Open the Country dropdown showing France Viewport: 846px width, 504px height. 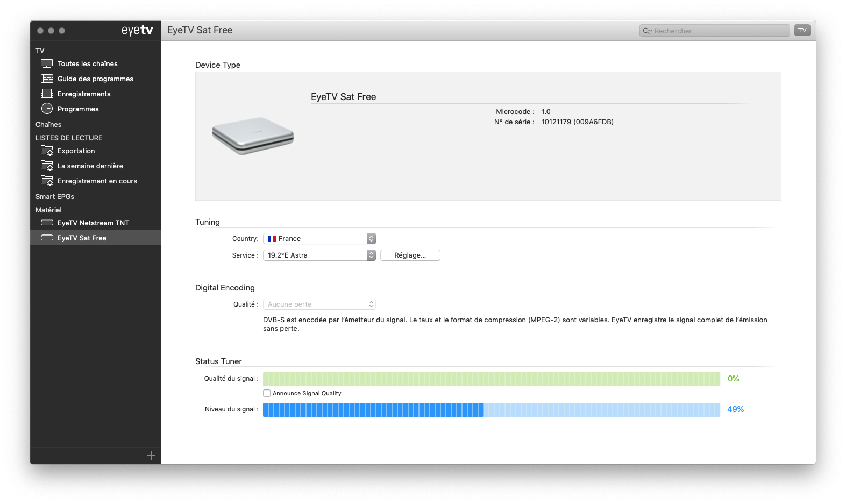(319, 238)
